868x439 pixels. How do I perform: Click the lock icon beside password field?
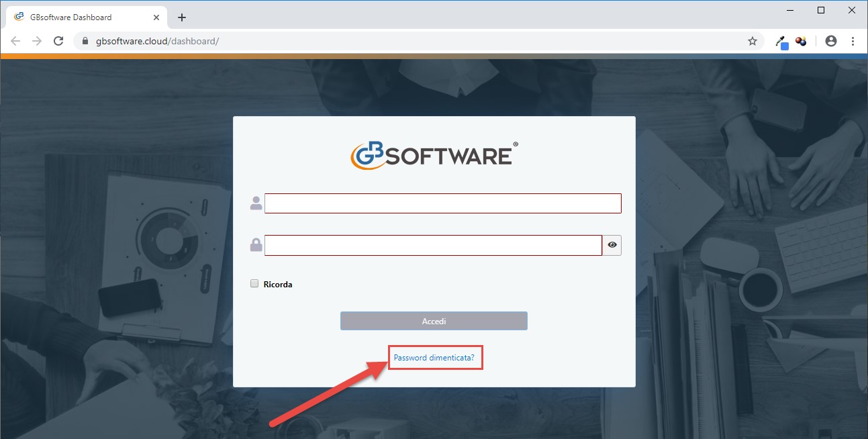[x=256, y=245]
